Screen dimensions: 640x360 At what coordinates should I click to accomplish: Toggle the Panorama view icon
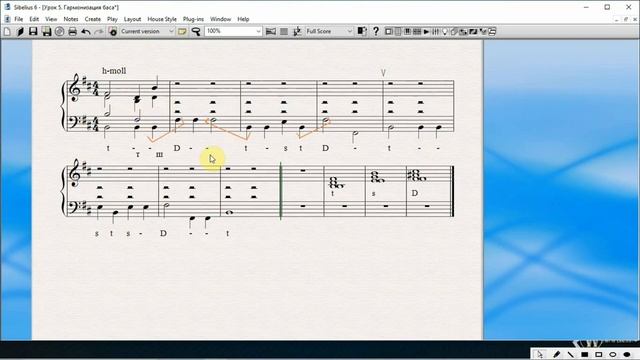[271, 31]
